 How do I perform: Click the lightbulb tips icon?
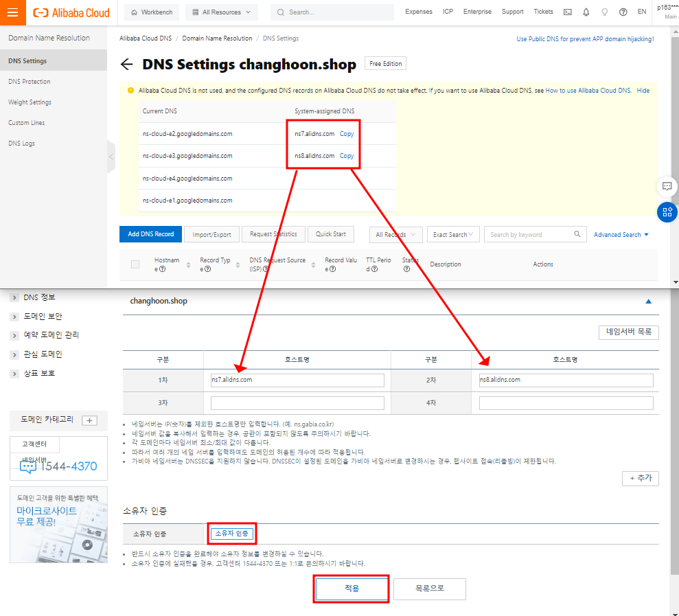click(605, 12)
